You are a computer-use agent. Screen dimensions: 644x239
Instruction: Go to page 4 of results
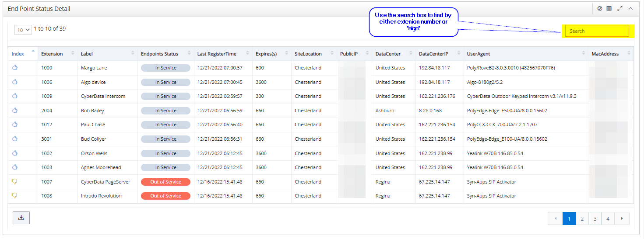coord(608,218)
